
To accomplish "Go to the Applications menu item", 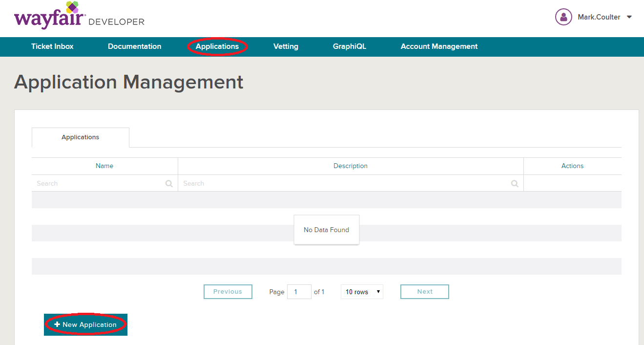I will click(x=217, y=46).
